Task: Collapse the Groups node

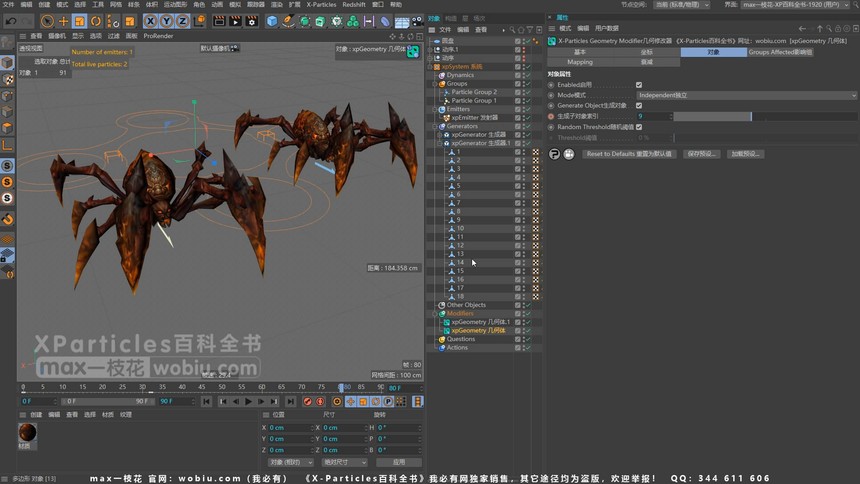Action: click(x=434, y=83)
